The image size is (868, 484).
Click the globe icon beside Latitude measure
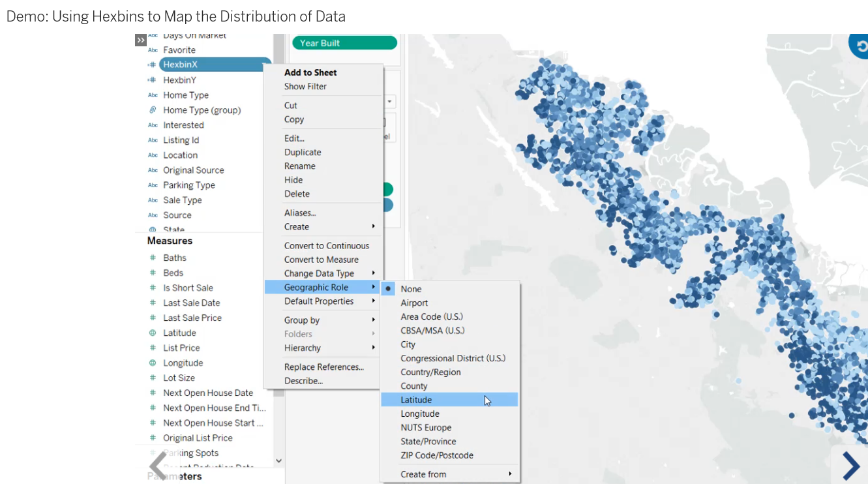coord(153,333)
